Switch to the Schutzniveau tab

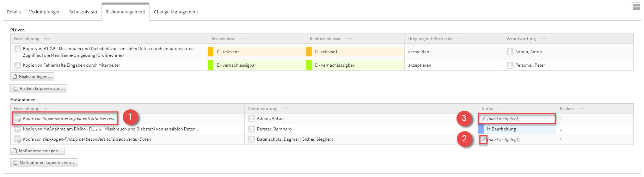tap(83, 12)
